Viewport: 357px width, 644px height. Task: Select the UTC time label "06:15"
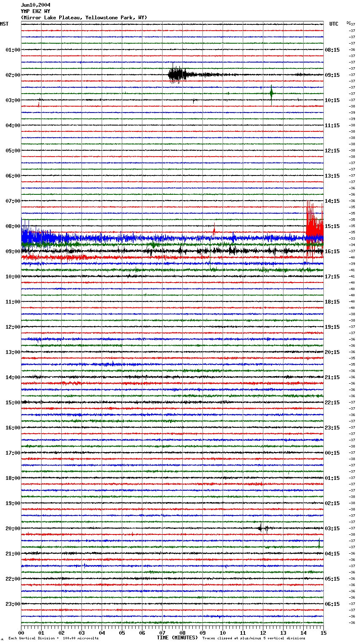click(332, 604)
